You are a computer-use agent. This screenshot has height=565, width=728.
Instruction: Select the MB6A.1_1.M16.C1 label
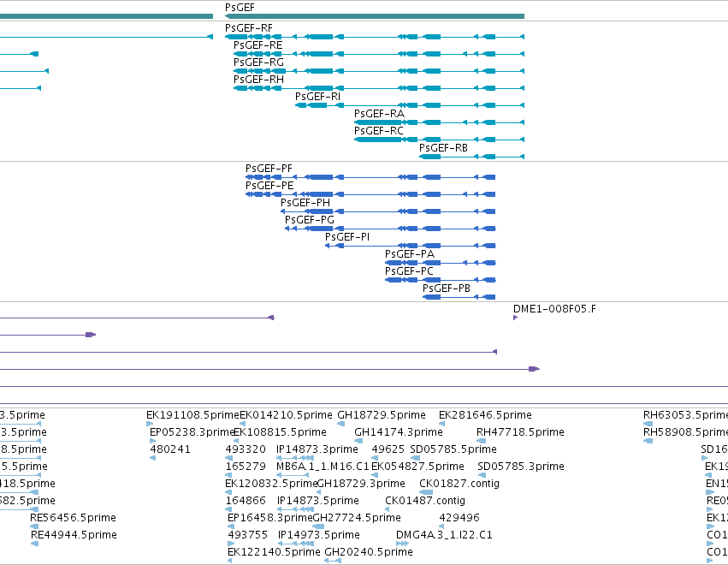[323, 467]
